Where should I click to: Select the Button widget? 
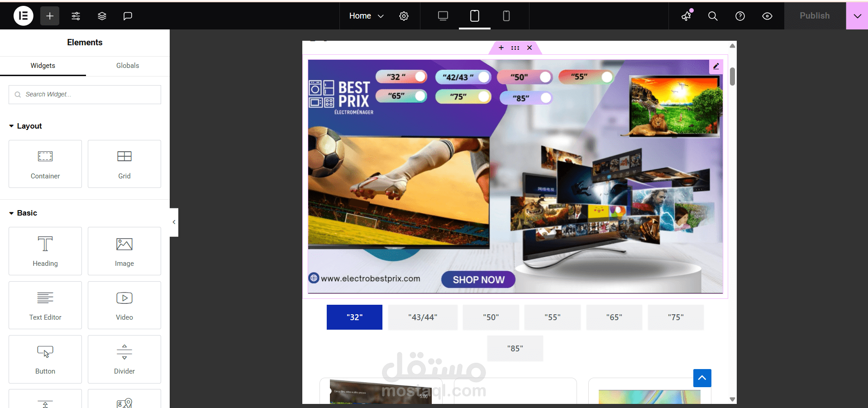click(45, 359)
